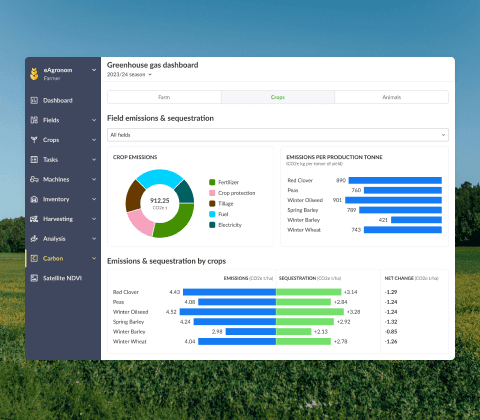Click the Satellite NDVI image icon
This screenshot has width=480, height=420.
[34, 278]
